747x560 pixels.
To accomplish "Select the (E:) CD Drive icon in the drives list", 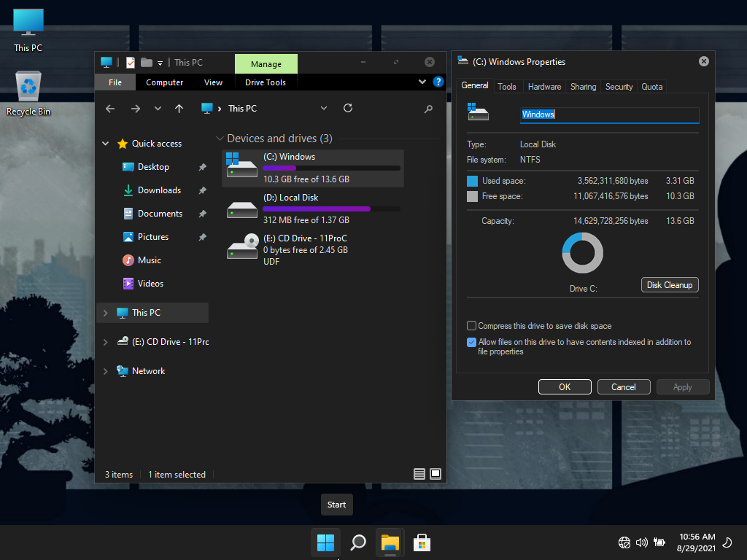I will [x=242, y=246].
